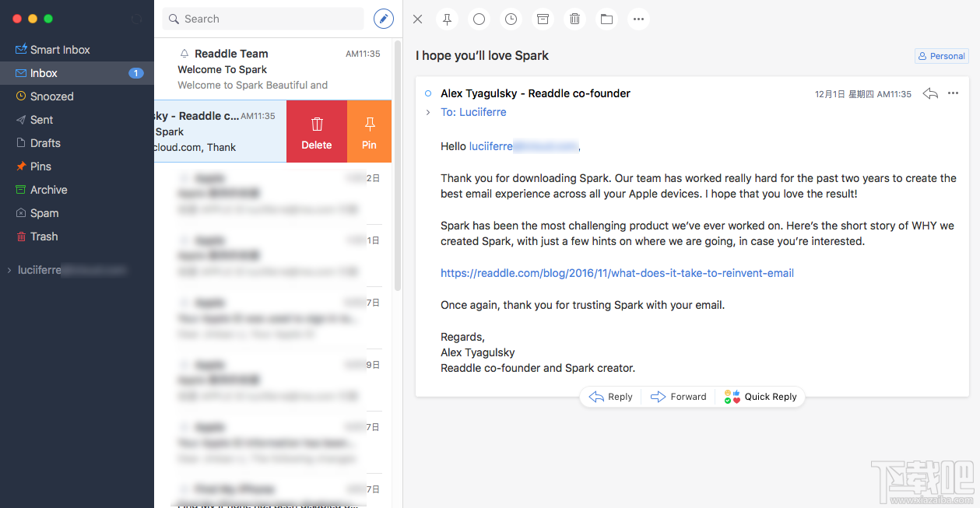Viewport: 980px width, 508px height.
Task: Click the sync spinner icon in sidebar top
Action: 137,19
